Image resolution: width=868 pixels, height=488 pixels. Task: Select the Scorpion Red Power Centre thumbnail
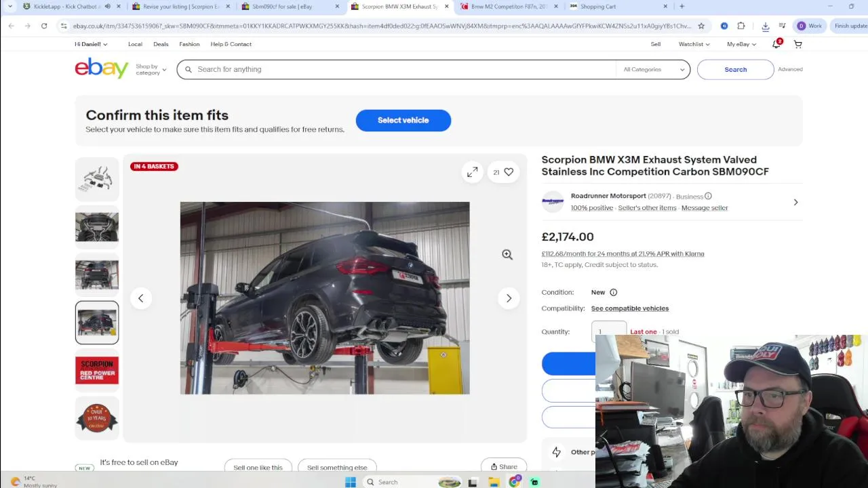tap(97, 371)
